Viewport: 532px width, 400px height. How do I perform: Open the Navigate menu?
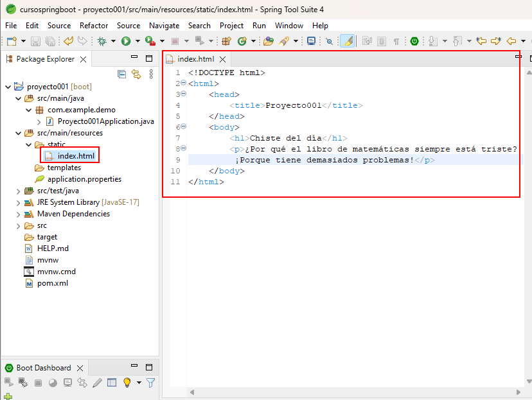pyautogui.click(x=164, y=26)
